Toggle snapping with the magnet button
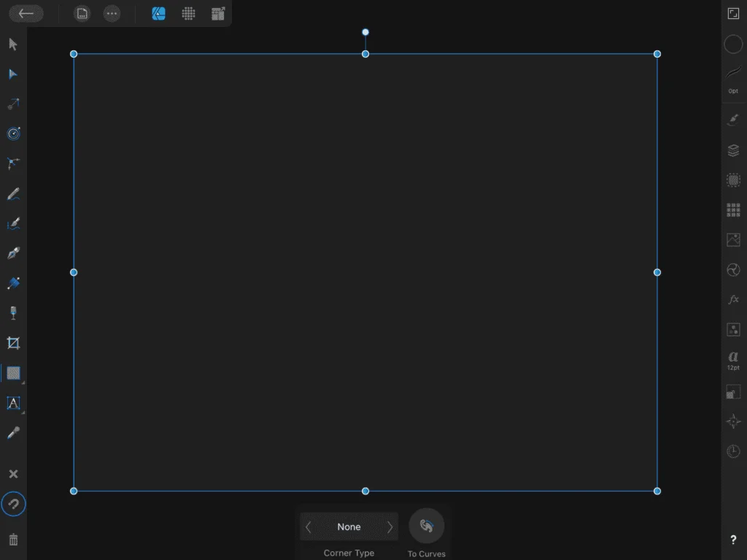747x560 pixels. pos(13,503)
